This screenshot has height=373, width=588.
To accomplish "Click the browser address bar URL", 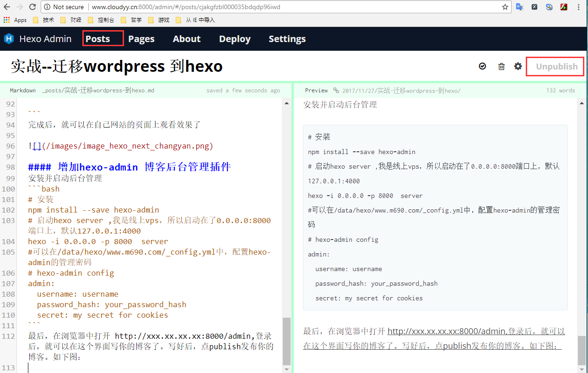I will 186,7.
